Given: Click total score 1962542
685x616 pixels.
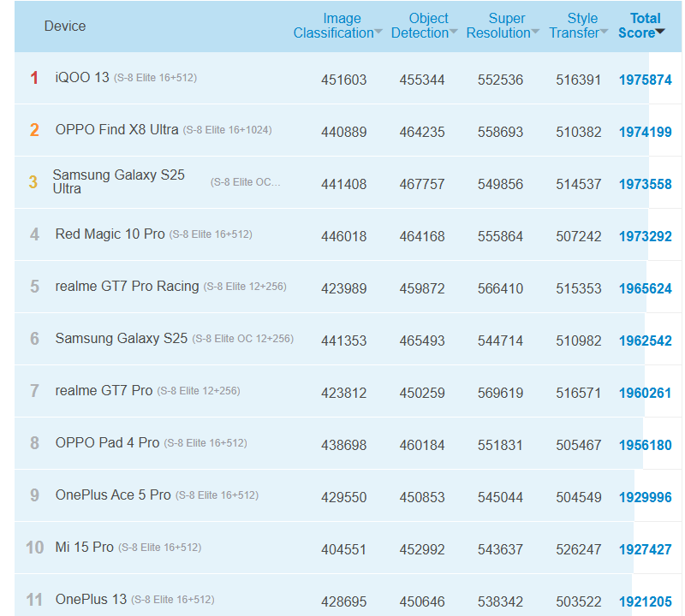Looking at the screenshot, I should click(646, 341).
